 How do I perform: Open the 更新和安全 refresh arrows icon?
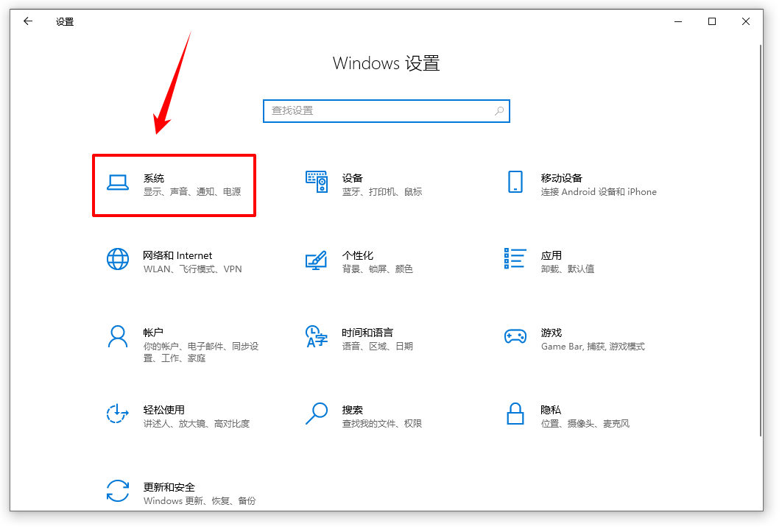click(x=118, y=491)
